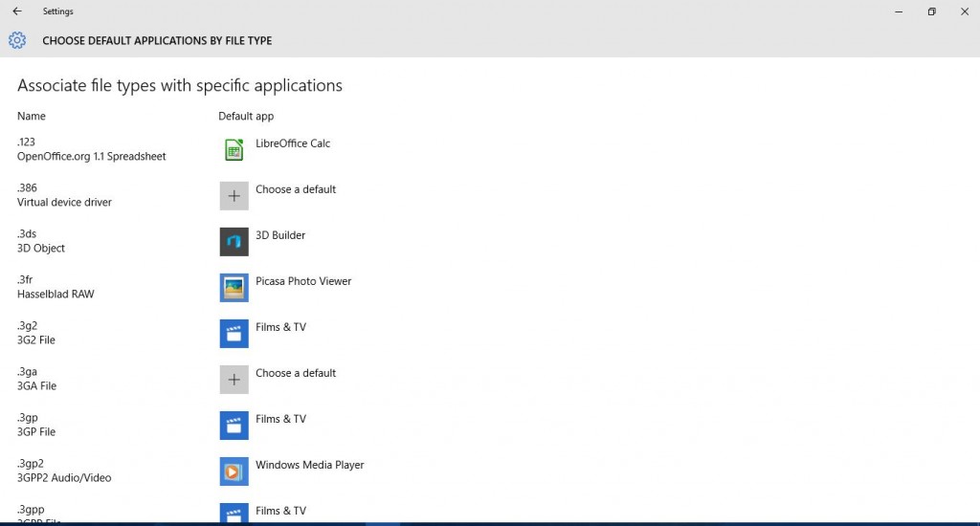The height and width of the screenshot is (526, 980).
Task: Minimize the Settings window
Action: (899, 11)
